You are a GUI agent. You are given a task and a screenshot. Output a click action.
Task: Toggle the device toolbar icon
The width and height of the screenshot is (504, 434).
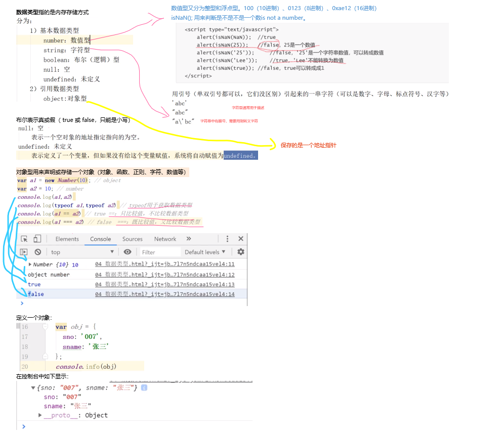37,239
